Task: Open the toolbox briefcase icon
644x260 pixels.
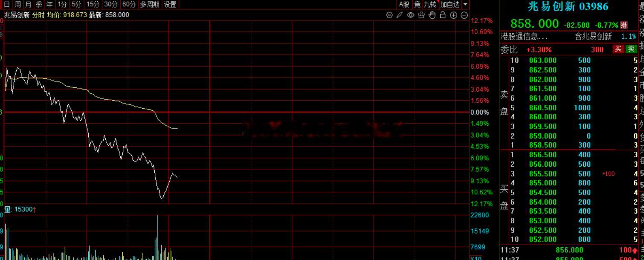Action: (421, 15)
